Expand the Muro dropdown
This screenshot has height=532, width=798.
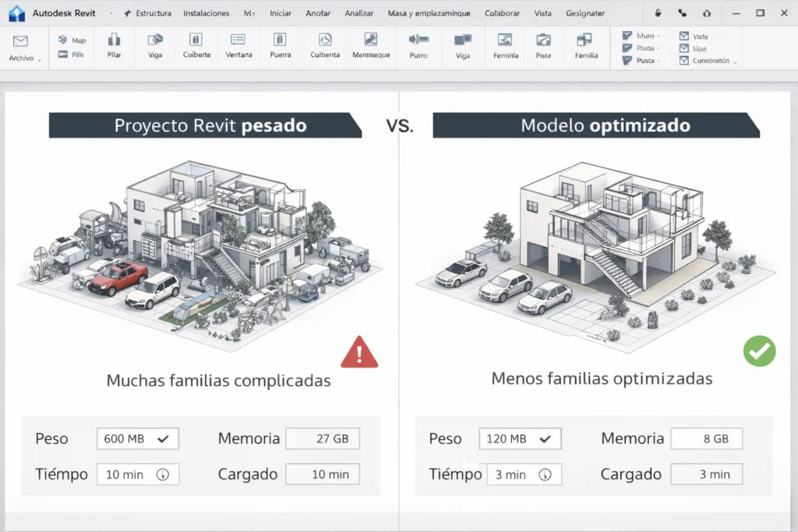pyautogui.click(x=660, y=34)
